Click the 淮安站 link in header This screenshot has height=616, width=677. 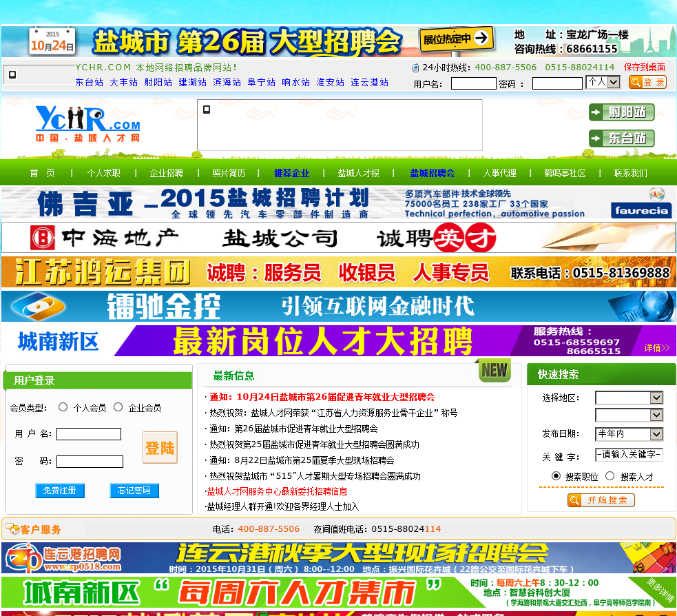pos(331,82)
